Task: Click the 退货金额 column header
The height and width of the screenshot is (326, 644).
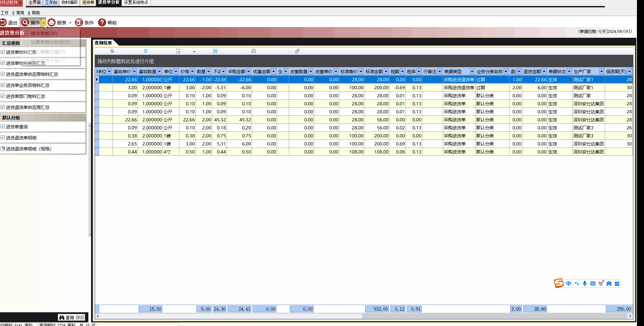Action: point(532,72)
